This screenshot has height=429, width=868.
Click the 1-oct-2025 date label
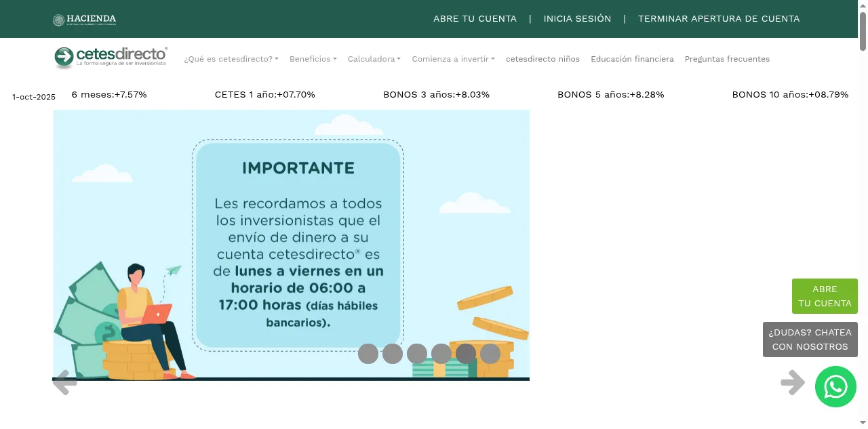tap(34, 97)
